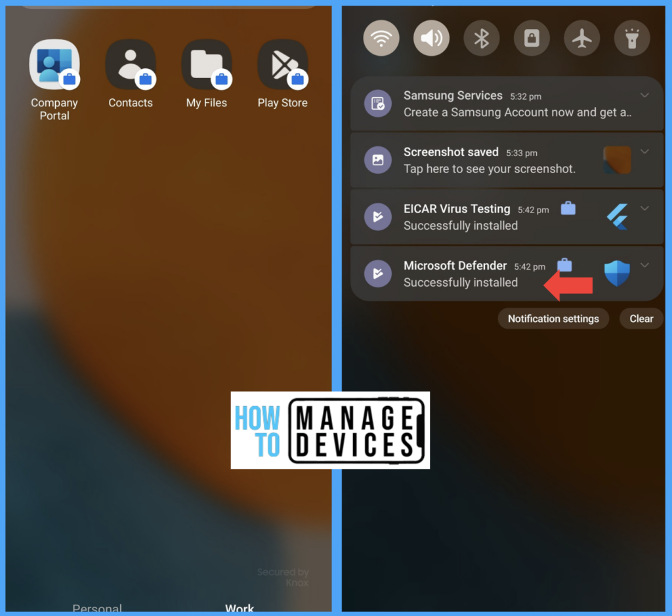Open Notification settings

coord(553,319)
